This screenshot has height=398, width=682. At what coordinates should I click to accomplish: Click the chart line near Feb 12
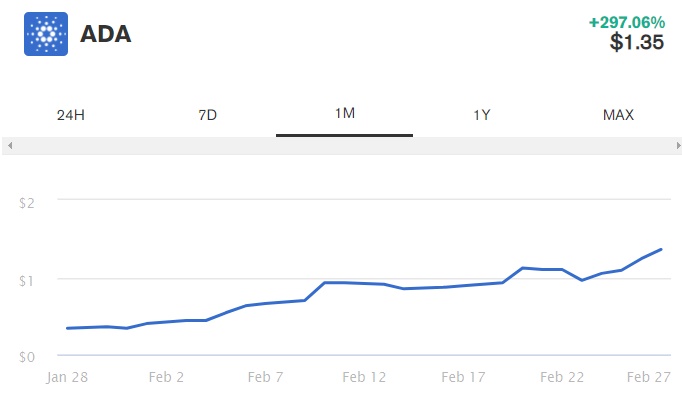point(364,284)
